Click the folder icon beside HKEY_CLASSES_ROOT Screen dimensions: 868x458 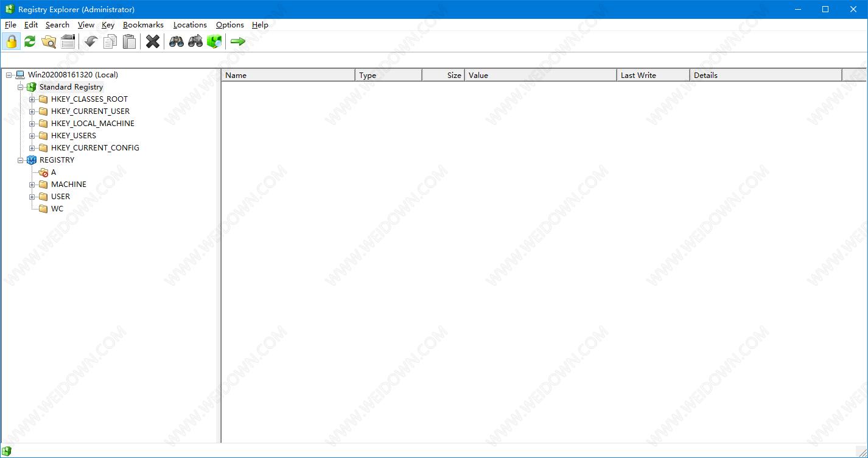(43, 99)
